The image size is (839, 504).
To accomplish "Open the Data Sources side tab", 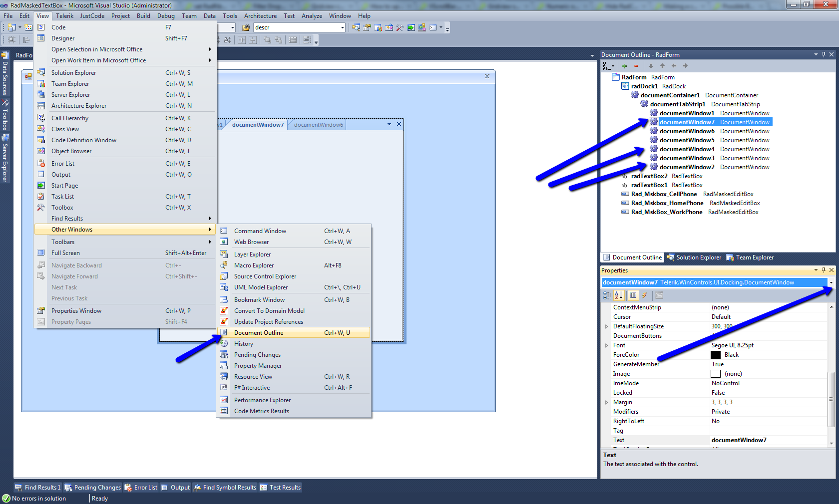I will 5,74.
